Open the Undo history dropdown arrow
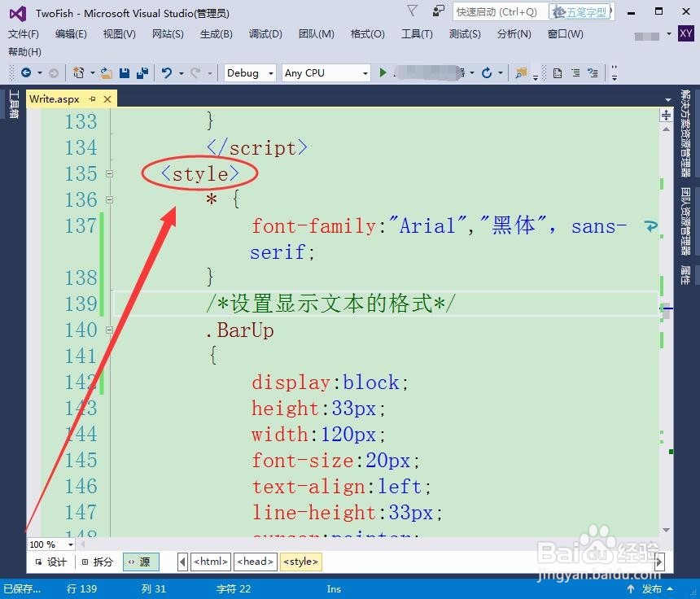This screenshot has height=599, width=700. point(181,72)
